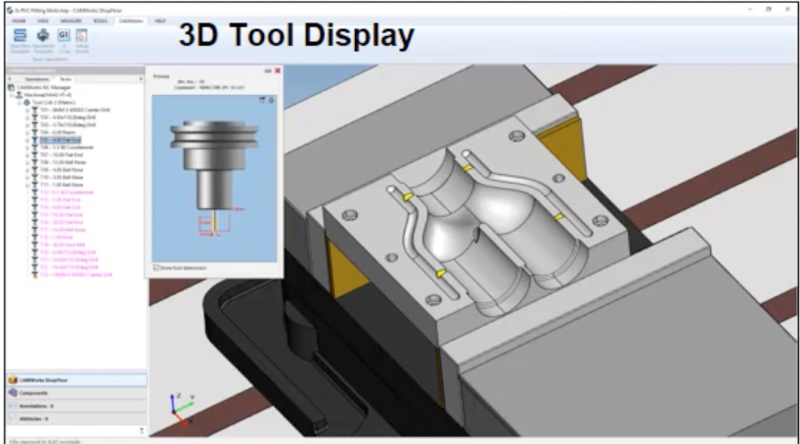Expand the T06 Countersink node
800x444 pixels.
coord(28,147)
